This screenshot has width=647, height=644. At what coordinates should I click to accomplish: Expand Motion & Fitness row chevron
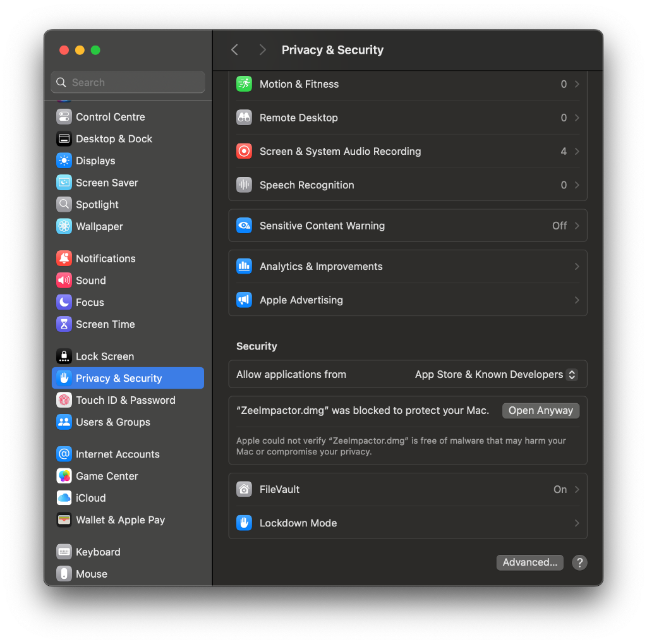(x=577, y=84)
